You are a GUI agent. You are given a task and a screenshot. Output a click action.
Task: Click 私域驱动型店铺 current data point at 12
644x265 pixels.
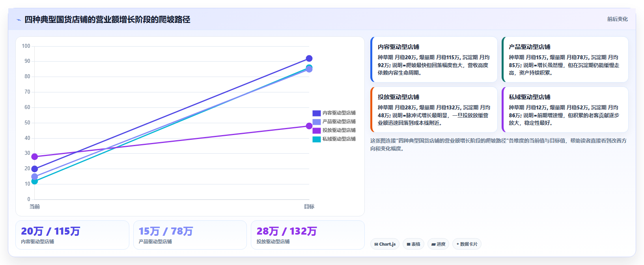(35, 181)
